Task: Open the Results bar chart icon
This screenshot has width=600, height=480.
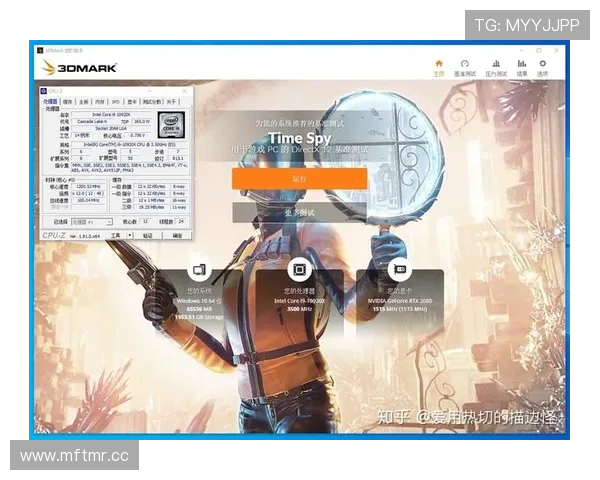Action: 521,65
